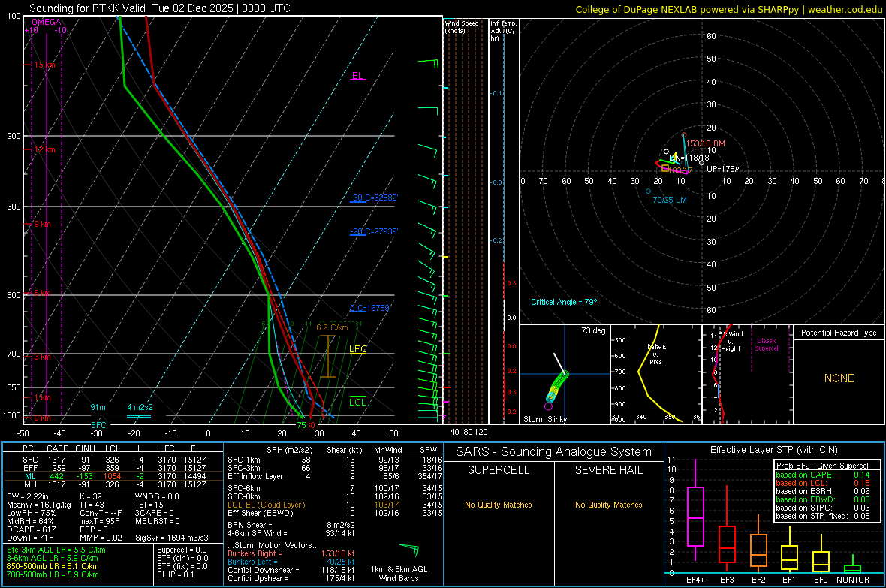Click the PW = 2.22in value
886x588 pixels.
coord(28,496)
